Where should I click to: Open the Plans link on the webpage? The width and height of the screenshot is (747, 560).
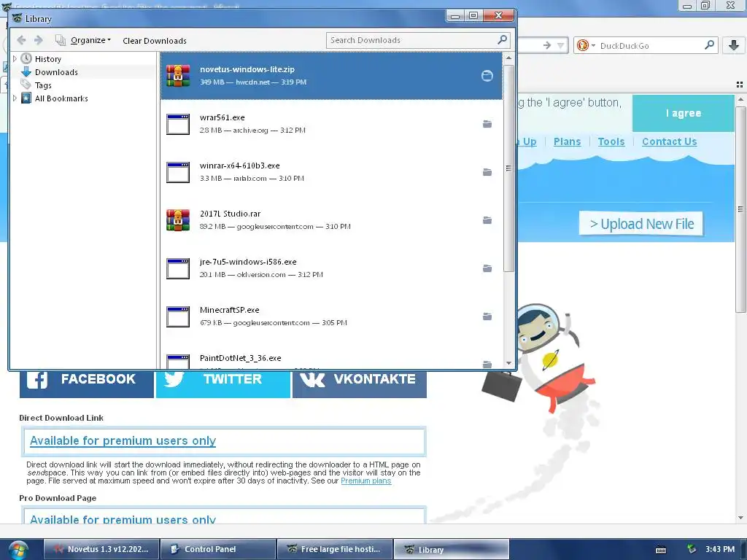(x=567, y=141)
